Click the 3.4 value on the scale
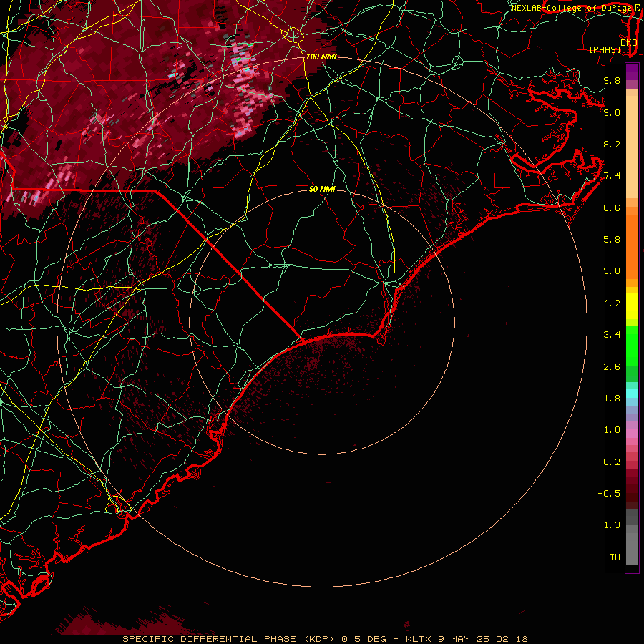 click(612, 335)
